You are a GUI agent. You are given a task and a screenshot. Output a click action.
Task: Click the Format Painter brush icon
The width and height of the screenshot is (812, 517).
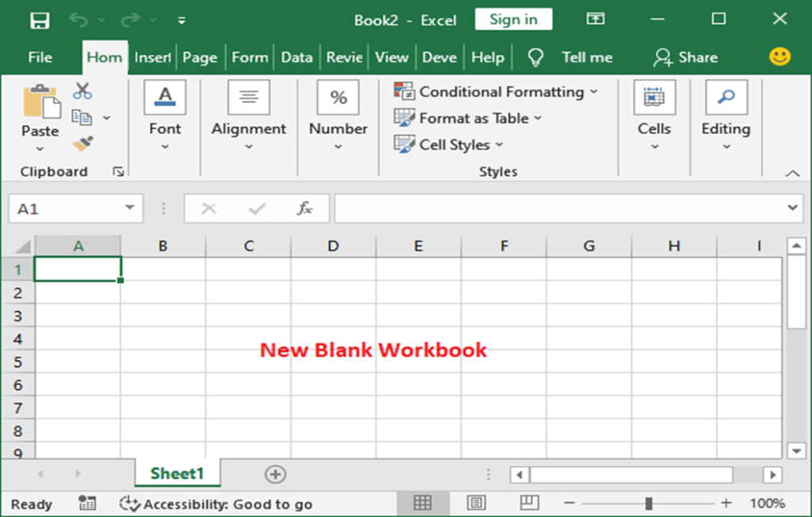(x=82, y=144)
